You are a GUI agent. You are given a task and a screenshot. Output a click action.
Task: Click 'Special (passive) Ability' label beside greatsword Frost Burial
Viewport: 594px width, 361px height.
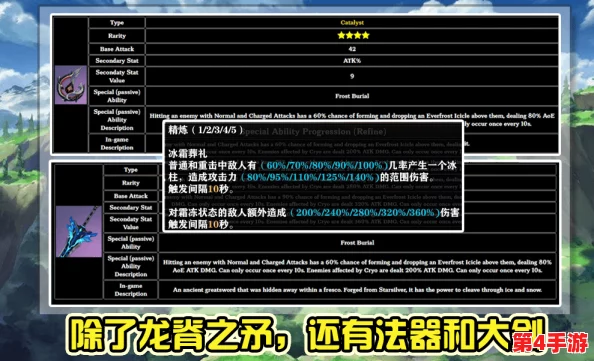(x=131, y=243)
